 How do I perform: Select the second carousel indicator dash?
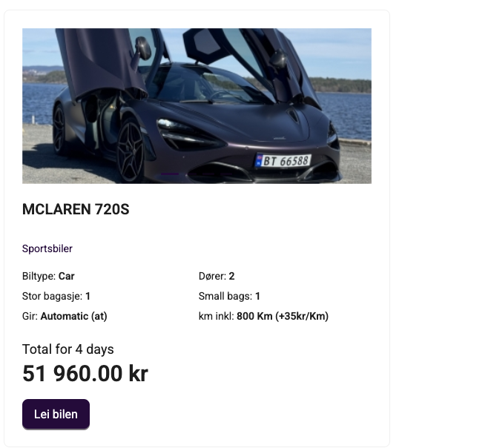tap(191, 174)
